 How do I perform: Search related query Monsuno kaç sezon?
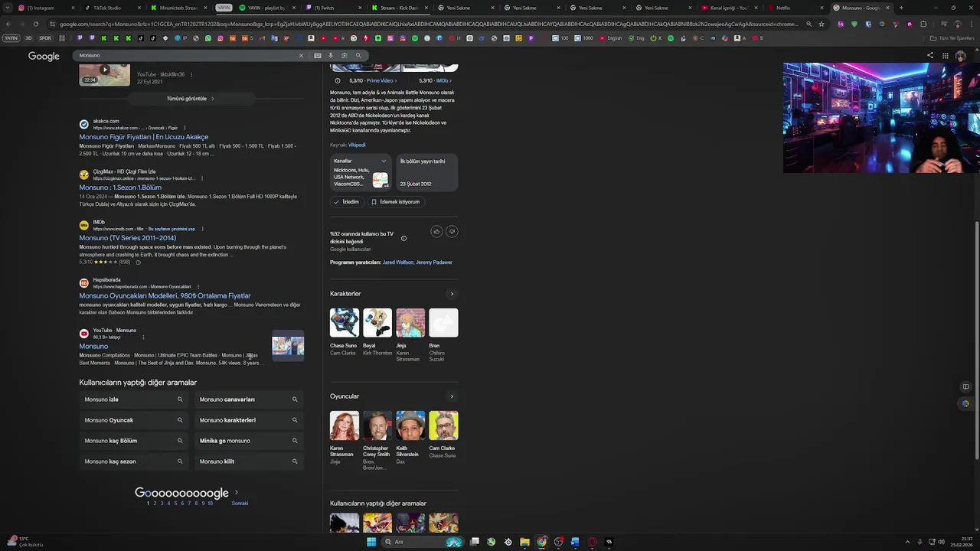(134, 461)
